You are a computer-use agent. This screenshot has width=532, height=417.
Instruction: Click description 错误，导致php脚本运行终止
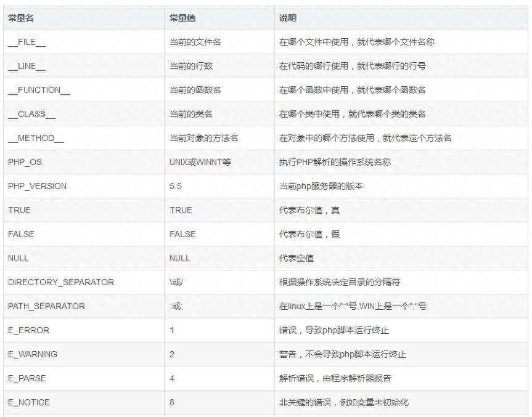coord(334,330)
